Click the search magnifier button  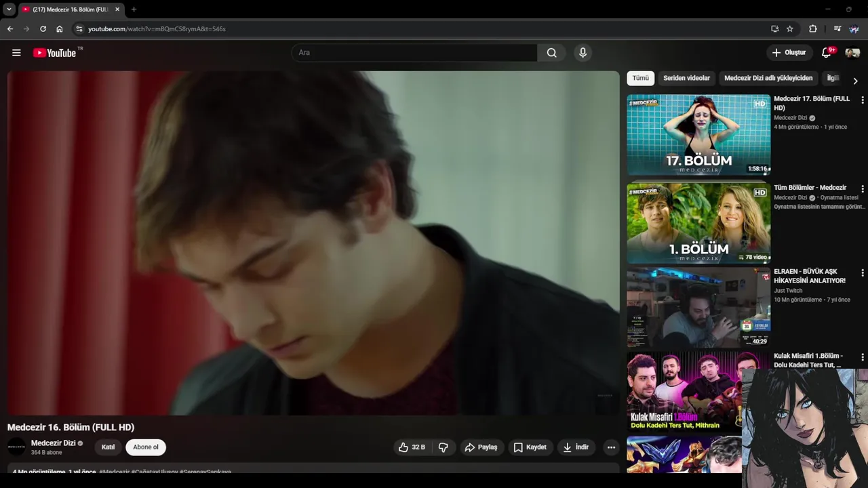551,53
